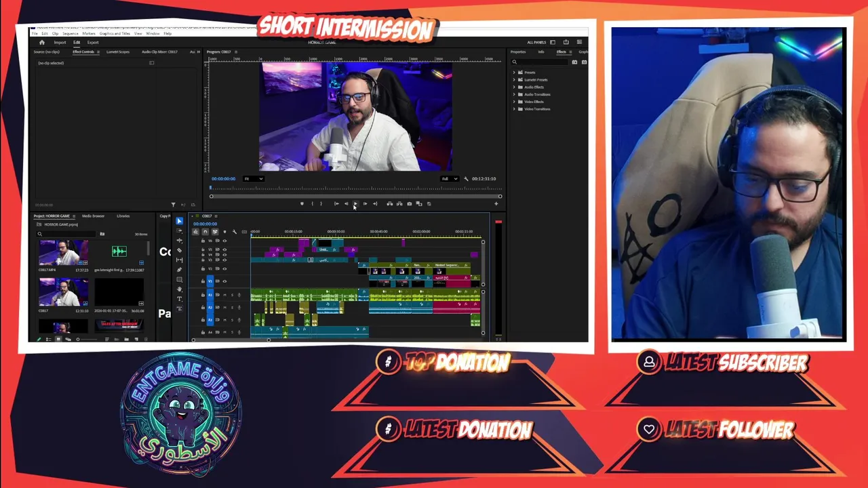The width and height of the screenshot is (868, 488).
Task: Mute audio track A2
Action: tap(224, 307)
